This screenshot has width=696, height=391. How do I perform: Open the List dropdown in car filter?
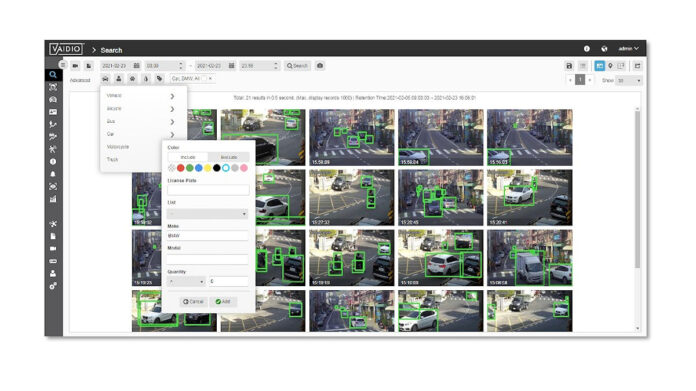(208, 214)
